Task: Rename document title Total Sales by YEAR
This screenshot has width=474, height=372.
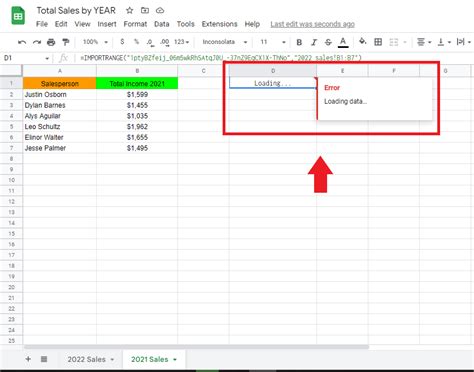Action: [76, 11]
